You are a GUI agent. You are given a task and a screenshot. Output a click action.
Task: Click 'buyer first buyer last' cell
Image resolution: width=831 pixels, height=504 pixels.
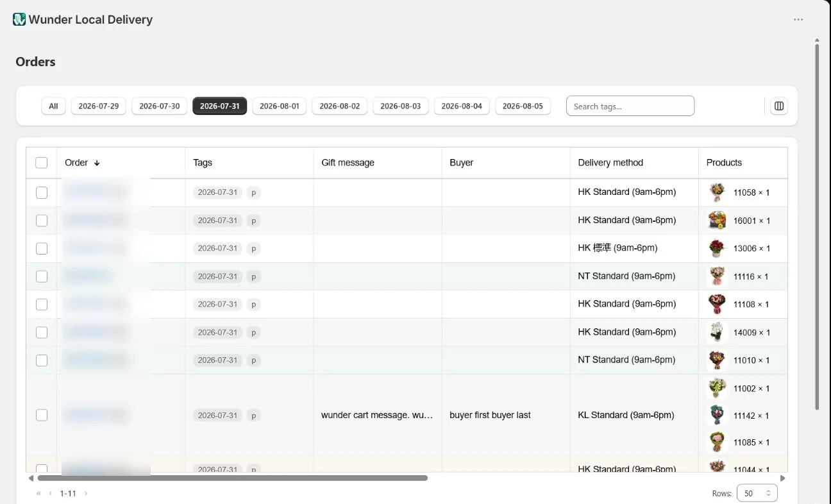tap(490, 415)
